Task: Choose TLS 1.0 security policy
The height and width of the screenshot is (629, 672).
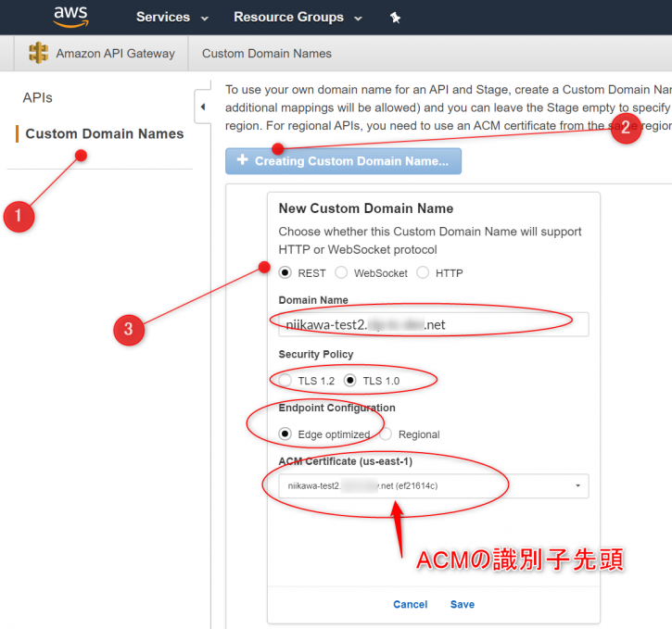Action: tap(349, 380)
